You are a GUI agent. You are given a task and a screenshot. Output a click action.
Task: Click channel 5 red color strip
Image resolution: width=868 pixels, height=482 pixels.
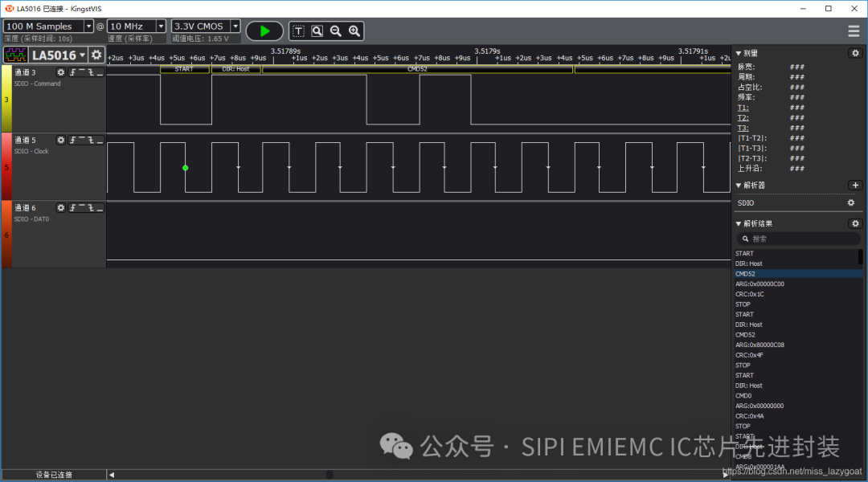6,166
